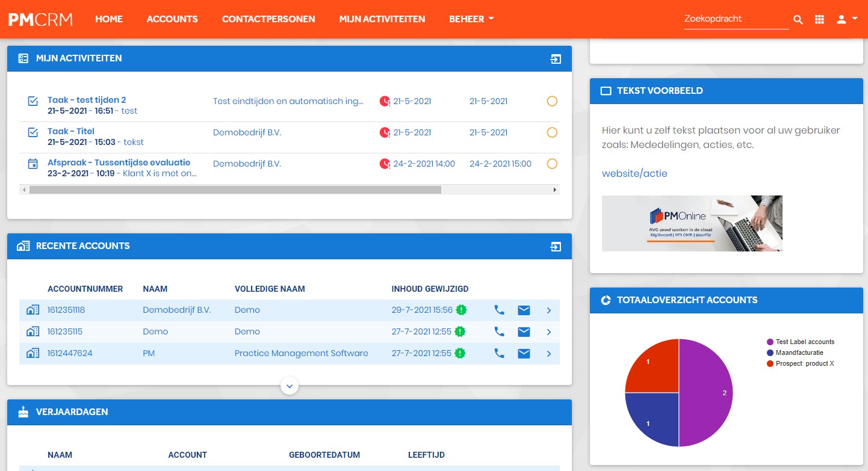Screen dimensions: 868x471
Task: Click green alert badge on Demo row
Action: point(460,331)
